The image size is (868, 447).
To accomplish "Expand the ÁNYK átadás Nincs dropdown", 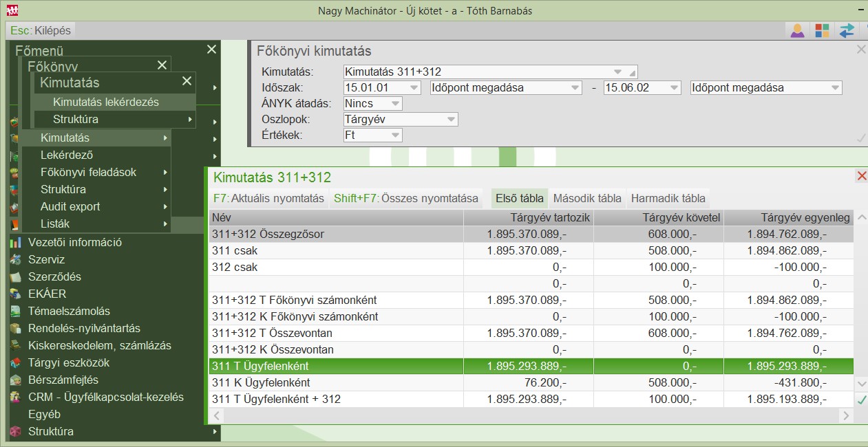I will point(372,103).
